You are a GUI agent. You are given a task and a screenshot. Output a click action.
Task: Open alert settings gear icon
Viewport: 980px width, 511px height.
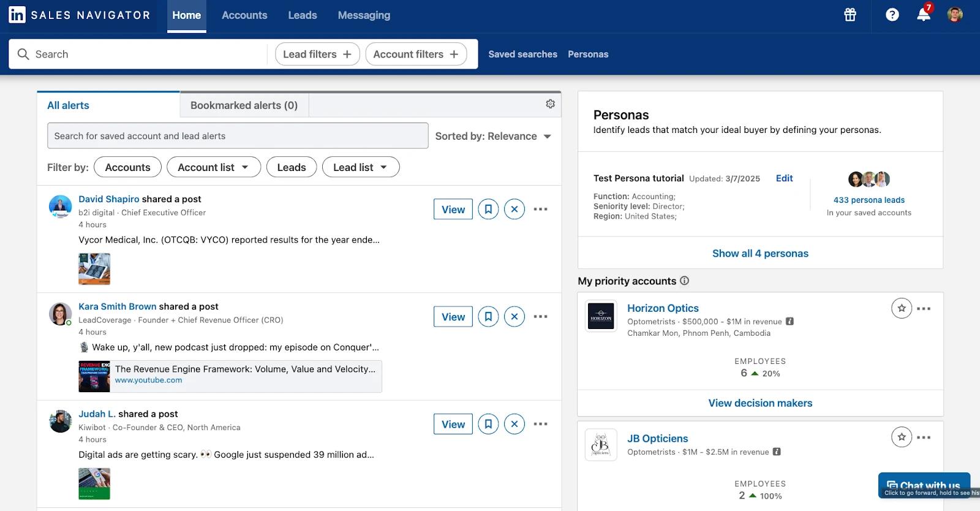pyautogui.click(x=550, y=104)
